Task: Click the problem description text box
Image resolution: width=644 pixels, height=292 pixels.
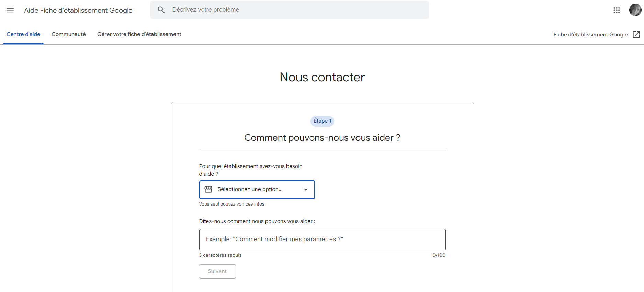Action: [x=322, y=239]
